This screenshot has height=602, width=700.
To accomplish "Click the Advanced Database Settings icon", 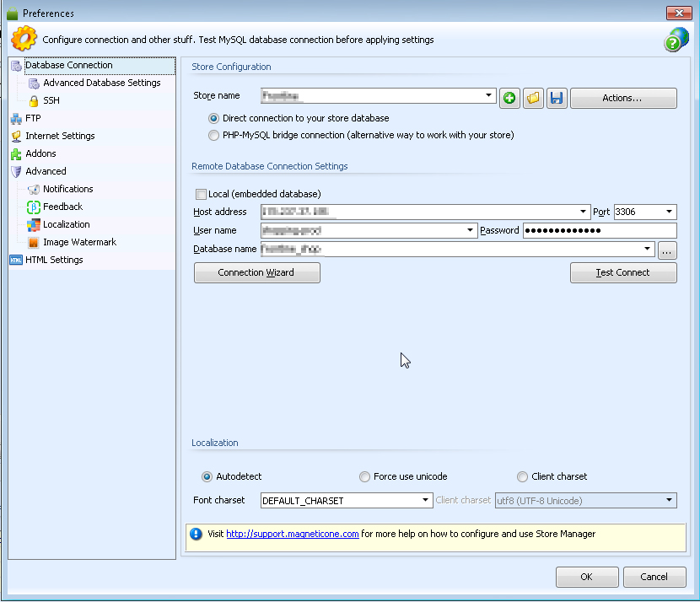I will click(34, 83).
